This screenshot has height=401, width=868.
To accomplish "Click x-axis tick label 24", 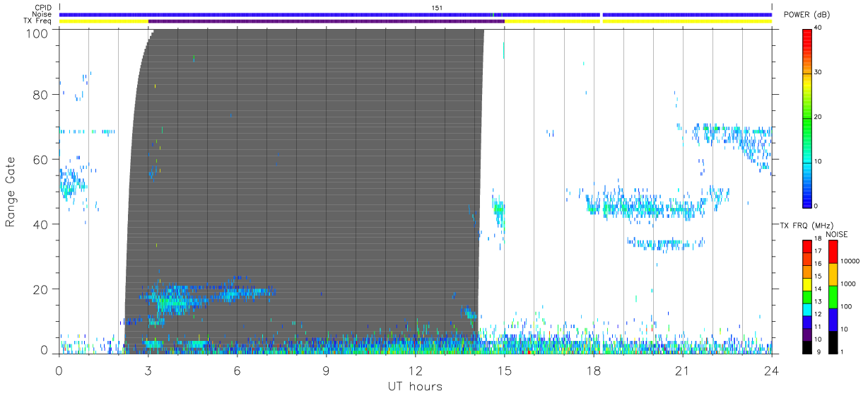I will click(772, 371).
